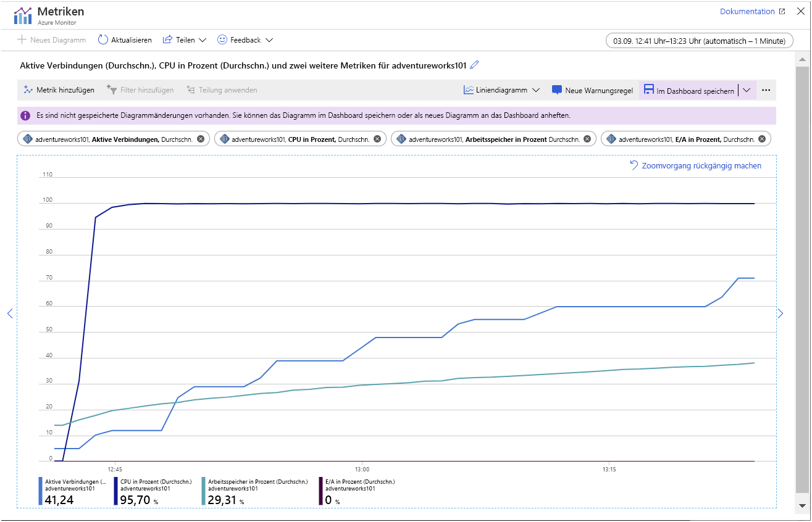The width and height of the screenshot is (812, 522).
Task: Shift chart time range back with left arrow
Action: (9, 313)
